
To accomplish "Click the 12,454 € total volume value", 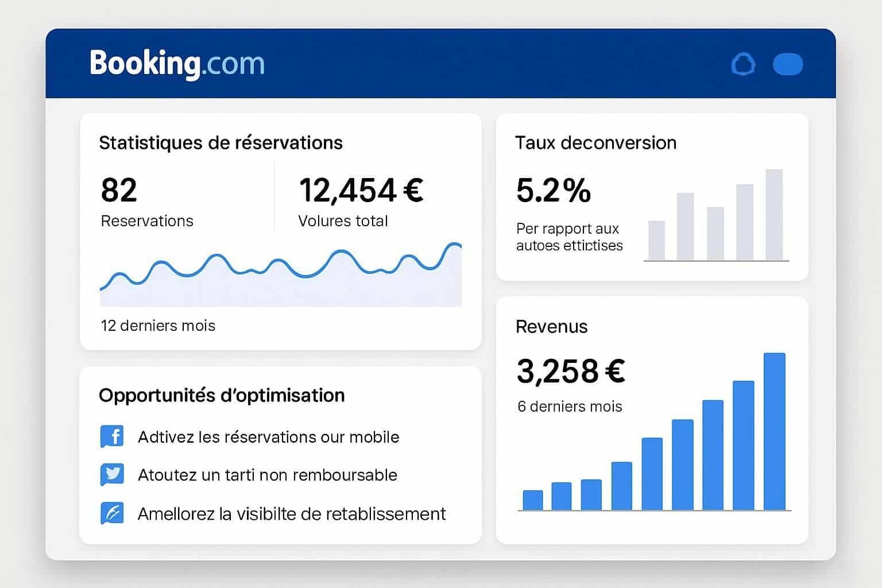I will [361, 191].
